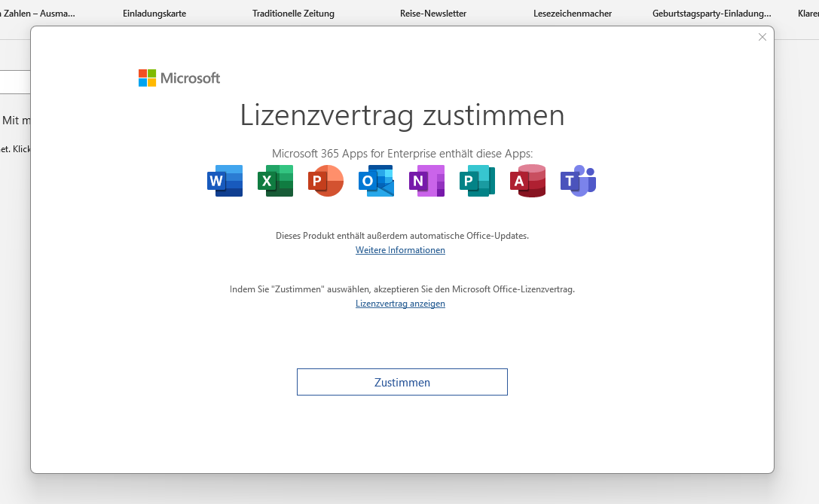819x504 pixels.
Task: Select the 'Lesezeichenmacher' template
Action: pos(572,14)
